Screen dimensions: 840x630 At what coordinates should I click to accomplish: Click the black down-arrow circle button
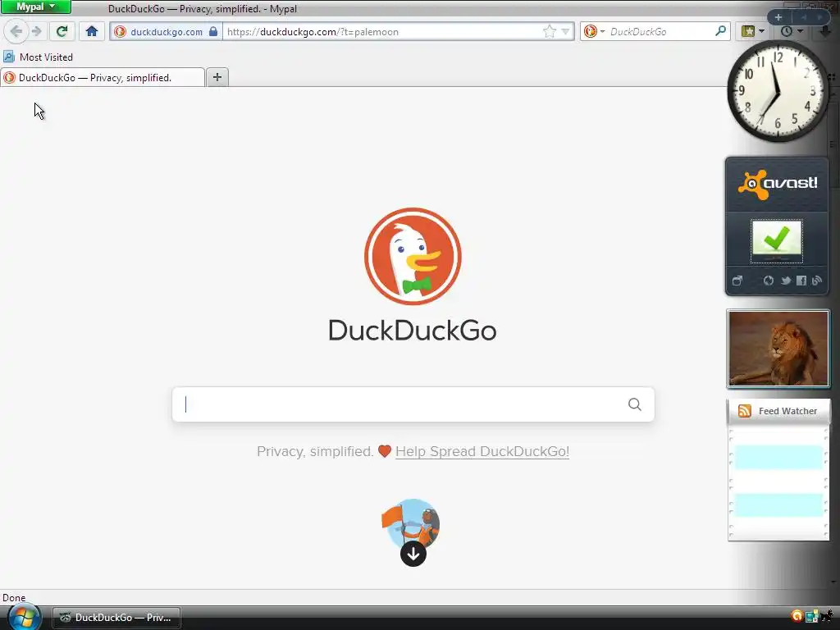(x=413, y=554)
